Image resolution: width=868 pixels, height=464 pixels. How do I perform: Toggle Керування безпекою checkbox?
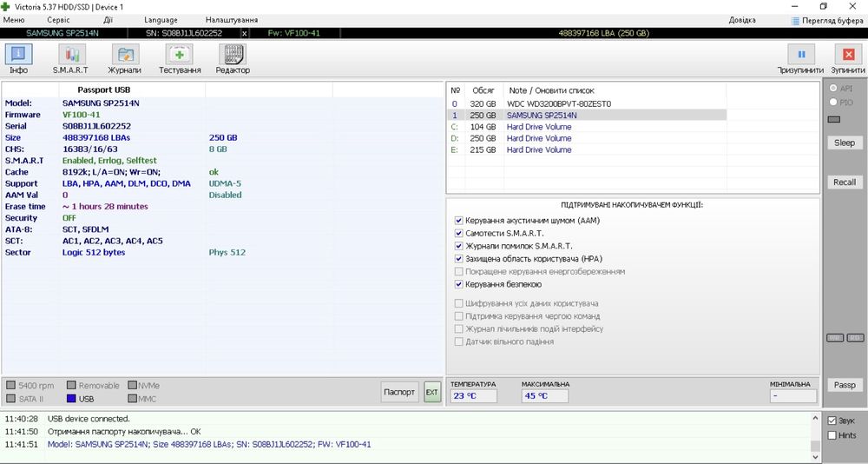coord(458,284)
